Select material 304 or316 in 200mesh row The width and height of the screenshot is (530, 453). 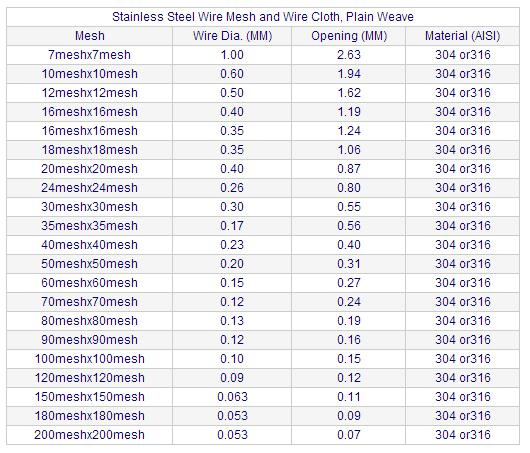(x=462, y=434)
